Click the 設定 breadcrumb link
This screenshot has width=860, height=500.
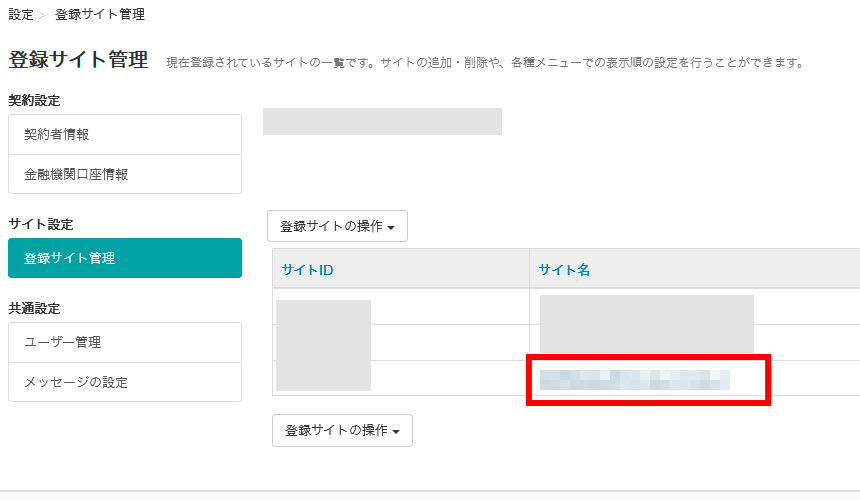point(21,15)
